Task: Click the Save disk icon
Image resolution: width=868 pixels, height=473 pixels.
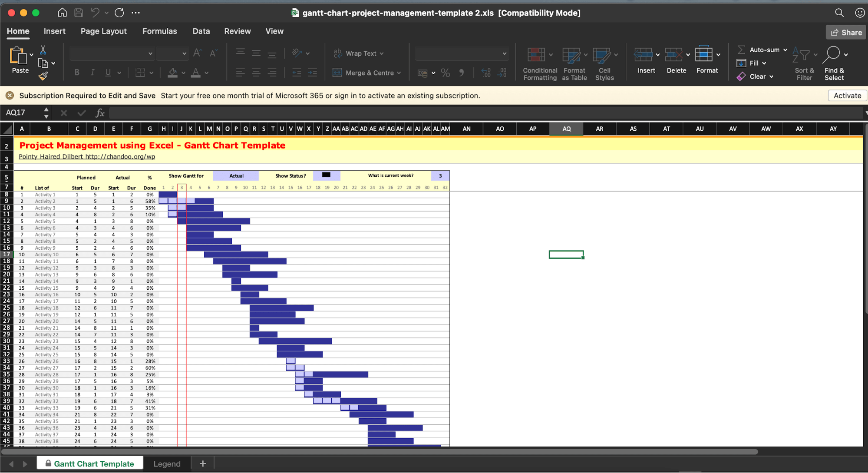Action: [79, 13]
